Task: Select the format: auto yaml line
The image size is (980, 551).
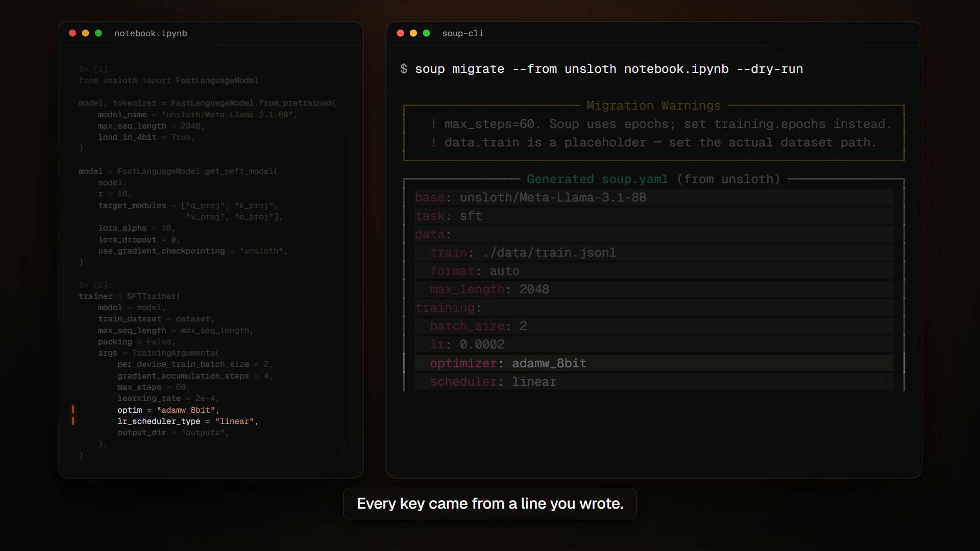Action: coord(654,271)
